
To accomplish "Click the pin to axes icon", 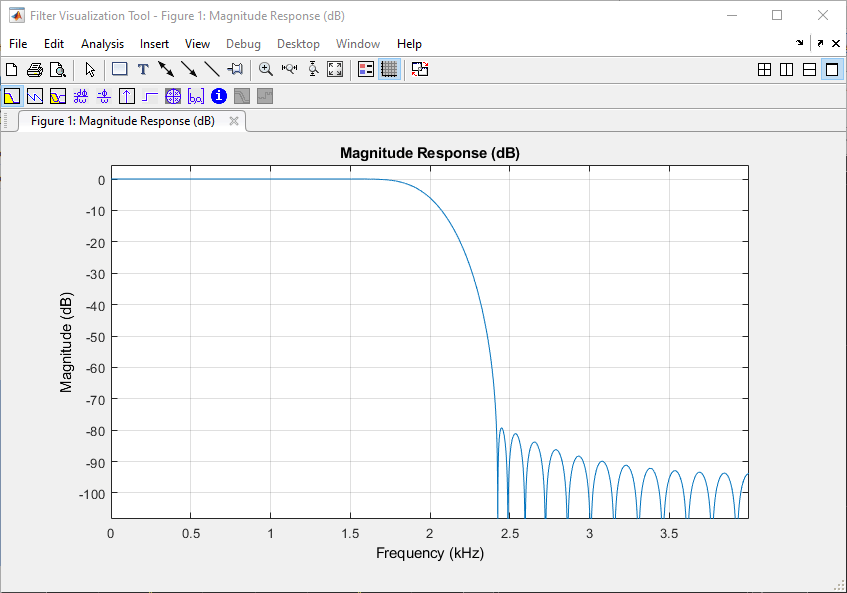I will click(235, 69).
